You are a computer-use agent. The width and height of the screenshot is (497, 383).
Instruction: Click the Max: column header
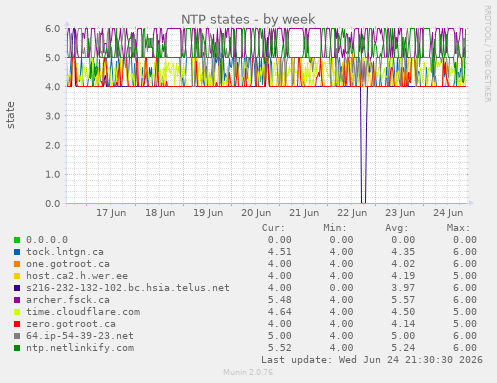[x=458, y=228]
